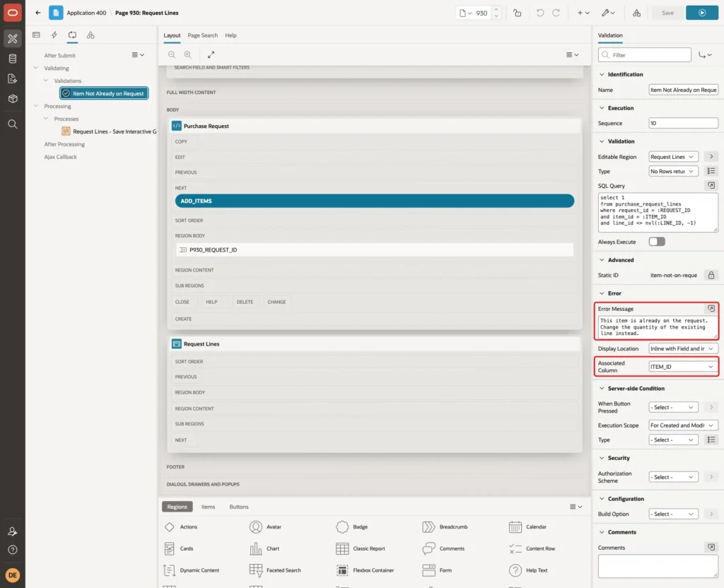Image resolution: width=724 pixels, height=588 pixels.
Task: Select the Items gallery tab
Action: coord(209,507)
